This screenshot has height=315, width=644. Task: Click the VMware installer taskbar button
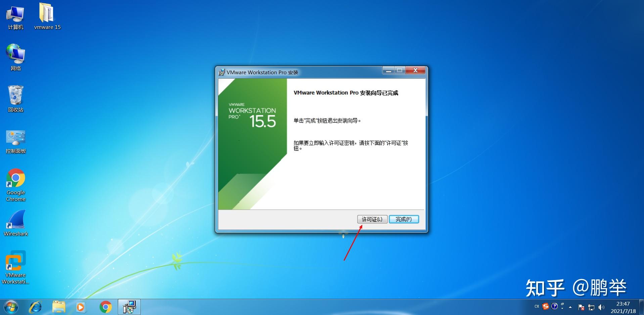129,307
